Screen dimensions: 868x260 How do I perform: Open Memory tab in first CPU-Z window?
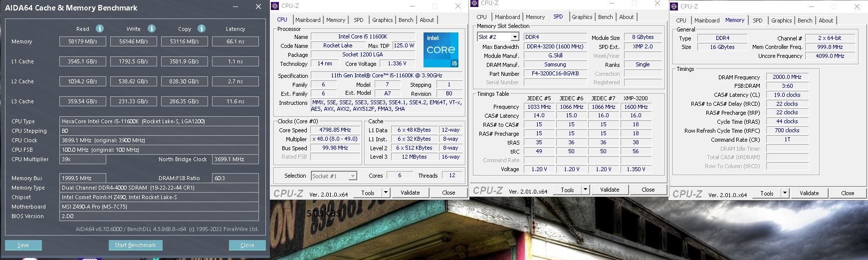pyautogui.click(x=336, y=20)
